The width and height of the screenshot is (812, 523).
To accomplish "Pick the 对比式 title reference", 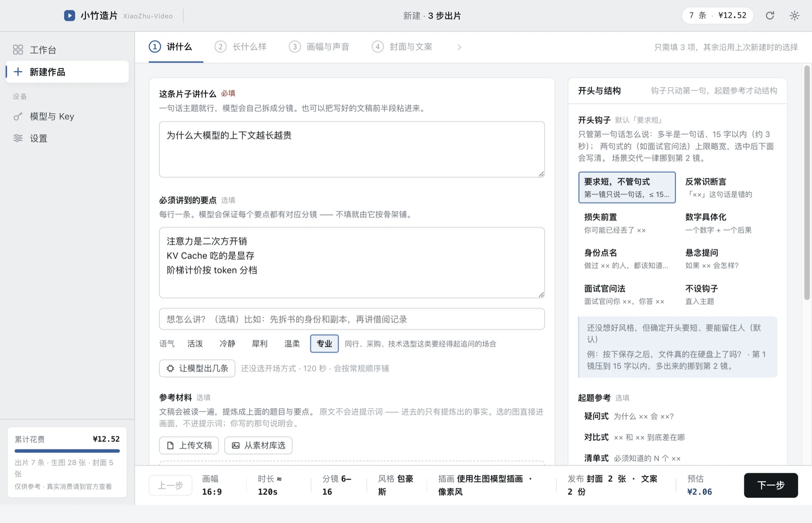I will coord(677,437).
